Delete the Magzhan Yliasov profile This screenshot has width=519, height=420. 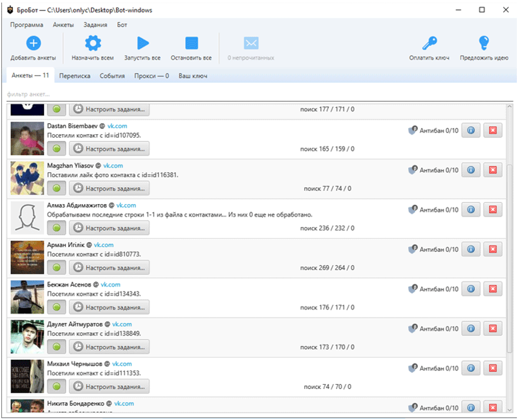click(493, 170)
